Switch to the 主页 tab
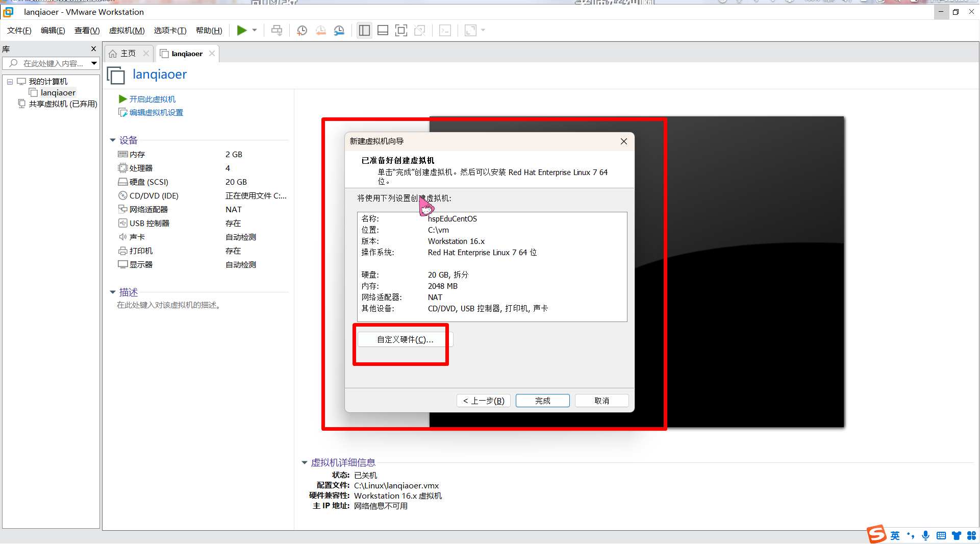 point(128,54)
